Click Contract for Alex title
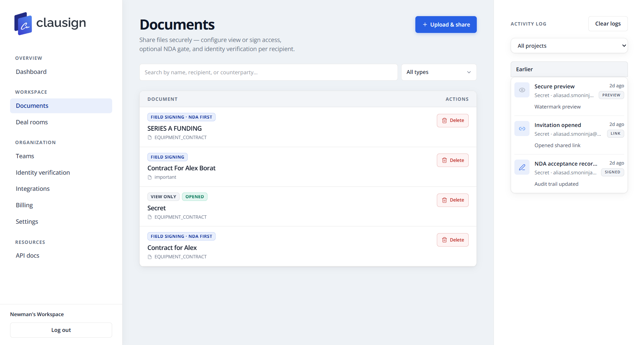 172,248
